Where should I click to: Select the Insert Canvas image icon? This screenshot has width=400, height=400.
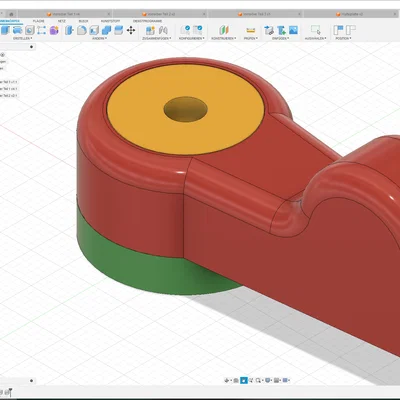[293, 30]
